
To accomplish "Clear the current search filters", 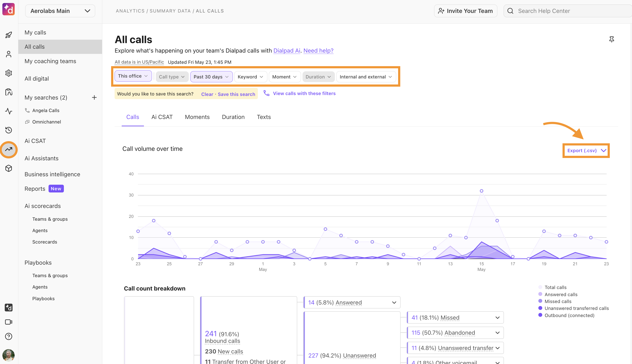I will point(207,94).
